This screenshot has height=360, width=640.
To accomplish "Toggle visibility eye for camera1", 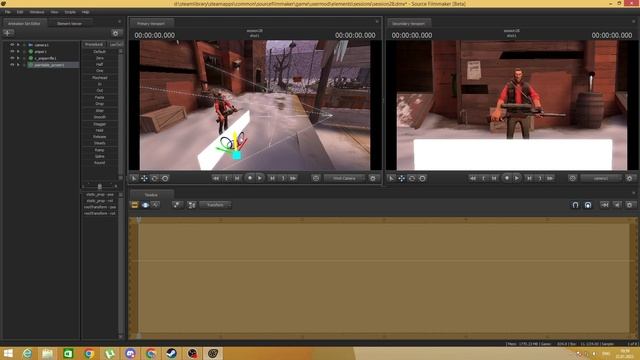I will [x=12, y=45].
